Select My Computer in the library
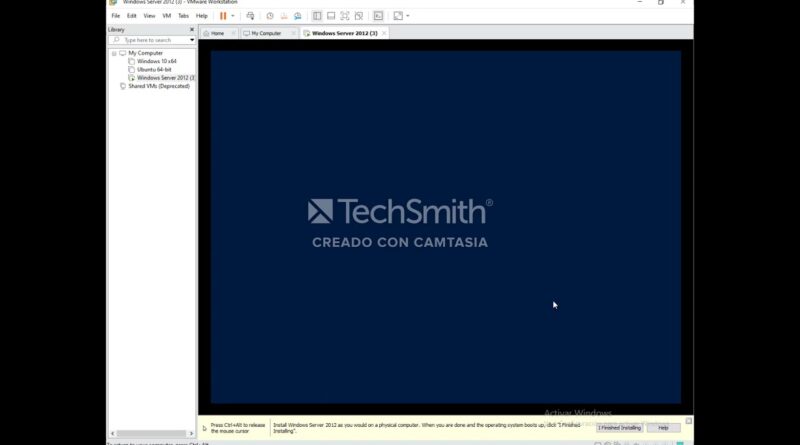The width and height of the screenshot is (800, 445). click(145, 53)
